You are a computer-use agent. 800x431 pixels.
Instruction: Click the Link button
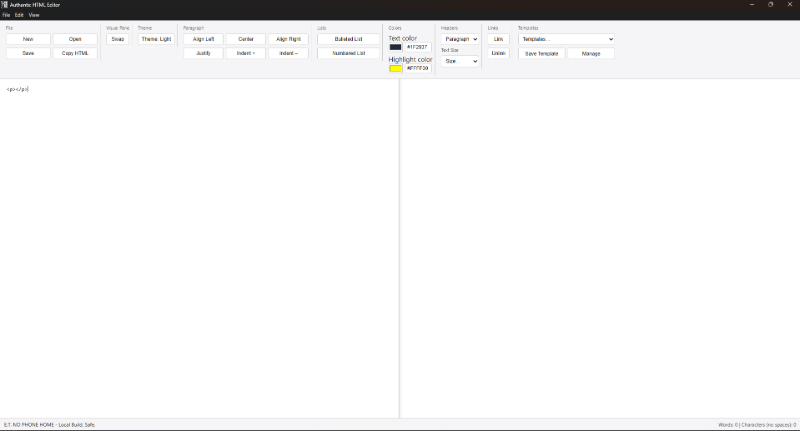pos(498,39)
